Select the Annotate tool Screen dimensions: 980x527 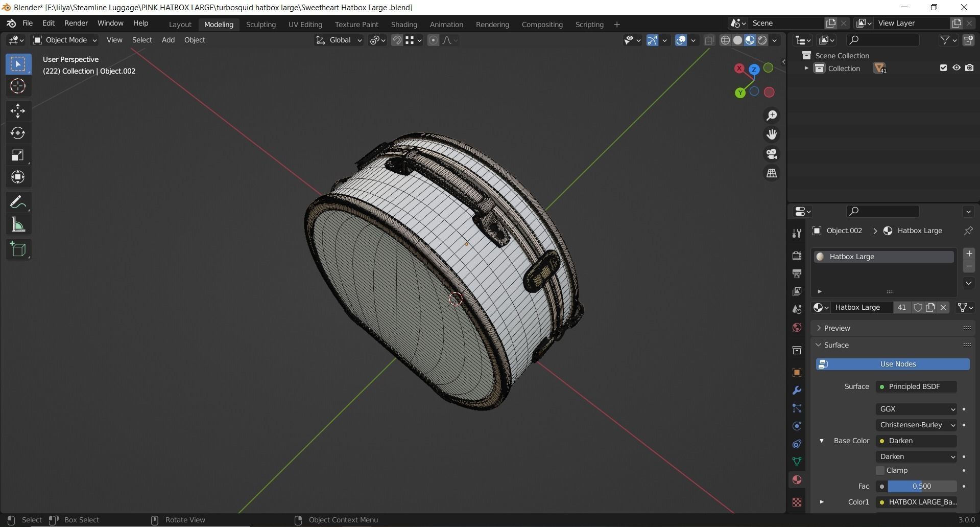18,202
